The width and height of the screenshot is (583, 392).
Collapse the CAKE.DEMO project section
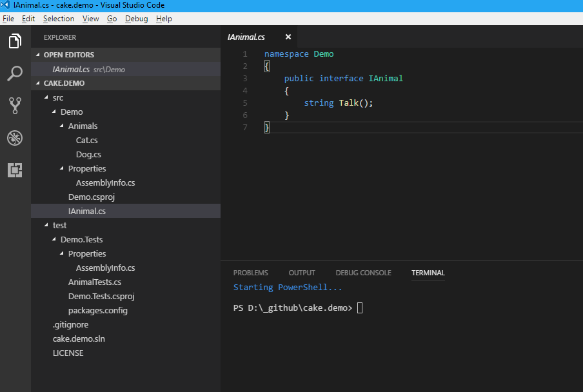click(x=37, y=83)
